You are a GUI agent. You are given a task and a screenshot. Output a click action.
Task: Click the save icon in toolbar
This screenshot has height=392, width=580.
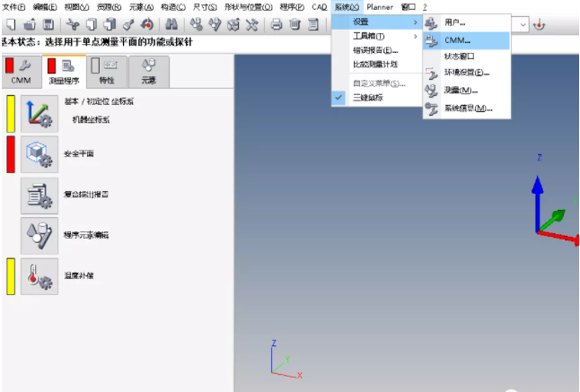tap(48, 24)
